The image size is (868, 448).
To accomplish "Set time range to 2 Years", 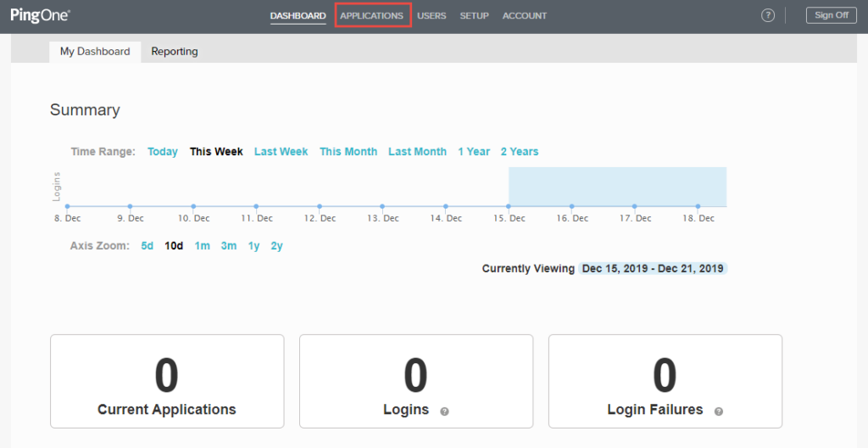I will (x=520, y=152).
